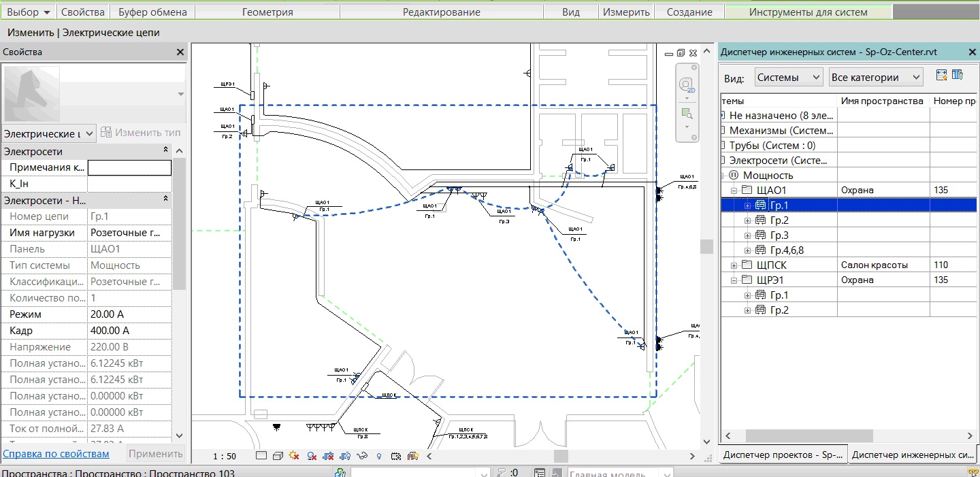Open the Измерить ribbon panel

coord(625,12)
